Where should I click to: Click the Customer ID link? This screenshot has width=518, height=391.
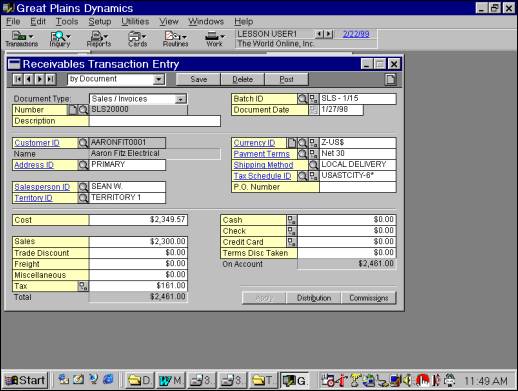pos(37,143)
